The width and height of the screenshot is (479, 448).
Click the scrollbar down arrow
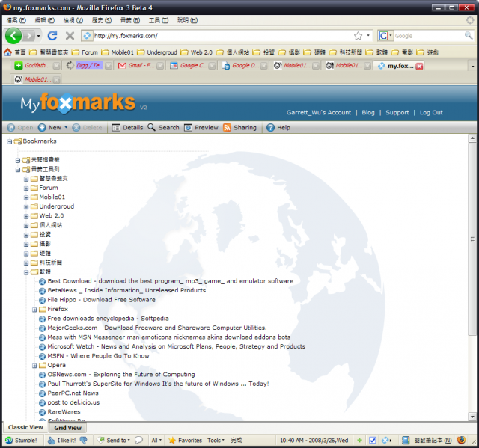472,417
